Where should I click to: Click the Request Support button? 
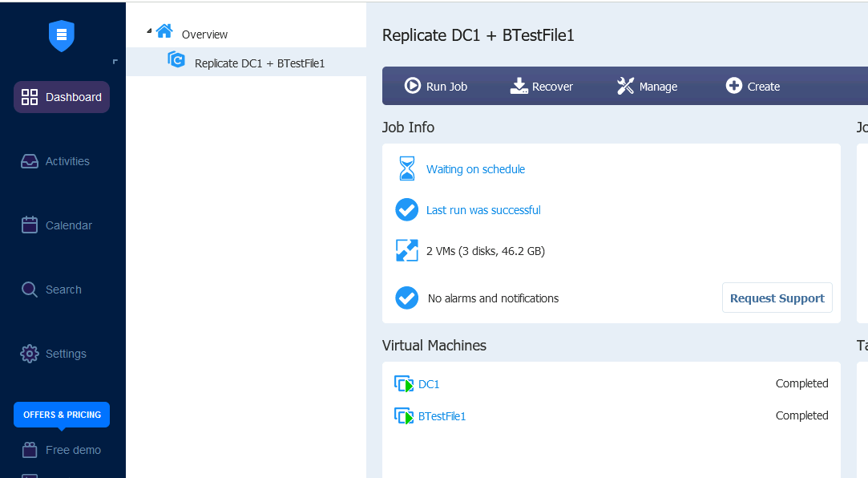coord(777,298)
